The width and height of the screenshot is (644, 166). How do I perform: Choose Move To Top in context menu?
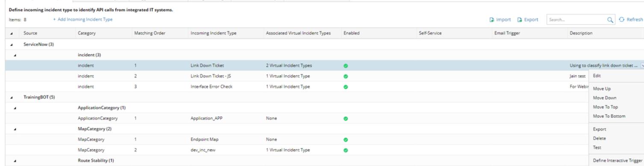pyautogui.click(x=606, y=107)
